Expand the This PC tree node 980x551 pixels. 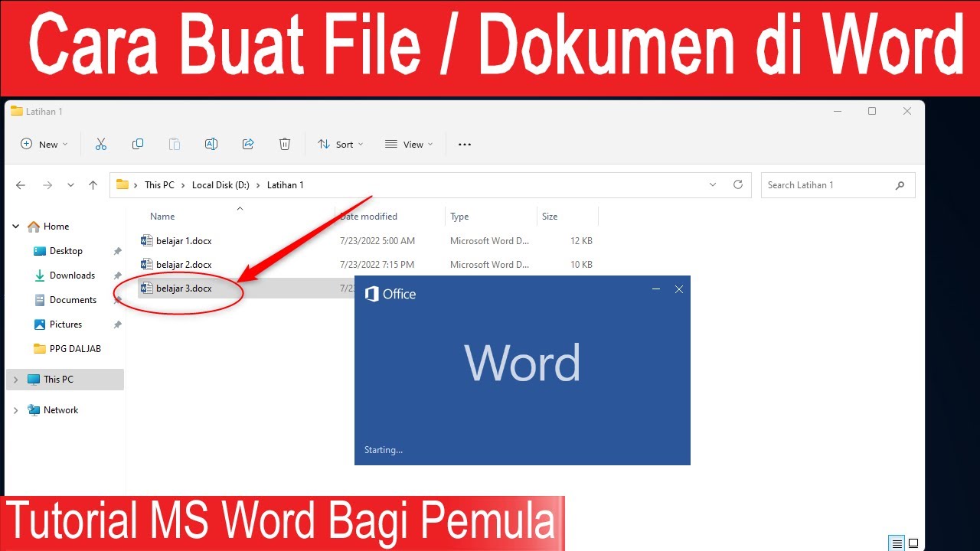(x=15, y=380)
